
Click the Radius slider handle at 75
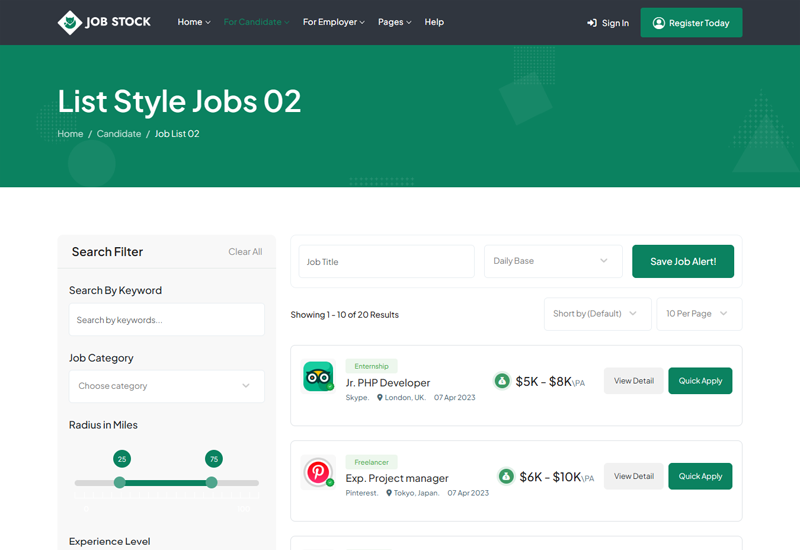(211, 482)
